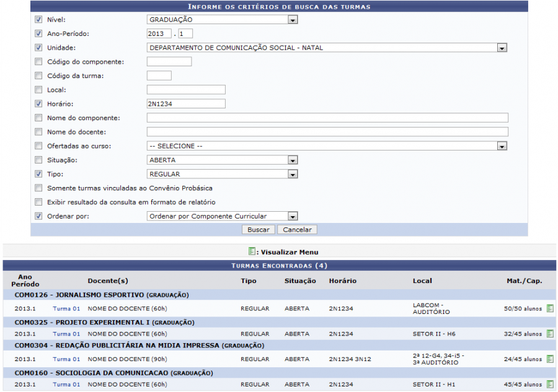Viewport: 558px width, 392px height.
Task: Open the Ofertadas ao curso dropdown
Action: point(327,146)
